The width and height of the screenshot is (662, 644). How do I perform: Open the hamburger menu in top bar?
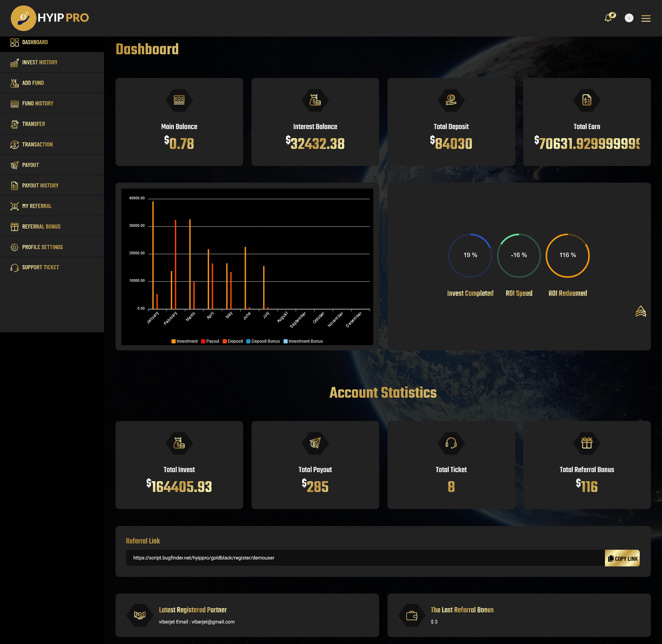click(x=646, y=18)
